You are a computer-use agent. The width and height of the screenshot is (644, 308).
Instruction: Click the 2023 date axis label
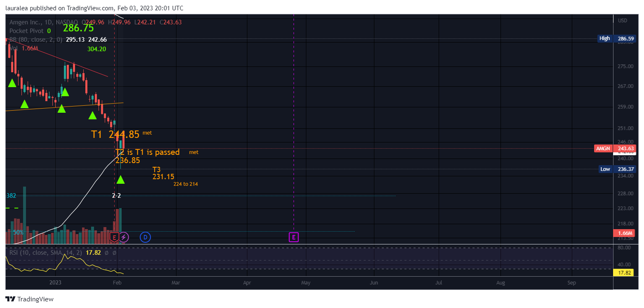55,283
